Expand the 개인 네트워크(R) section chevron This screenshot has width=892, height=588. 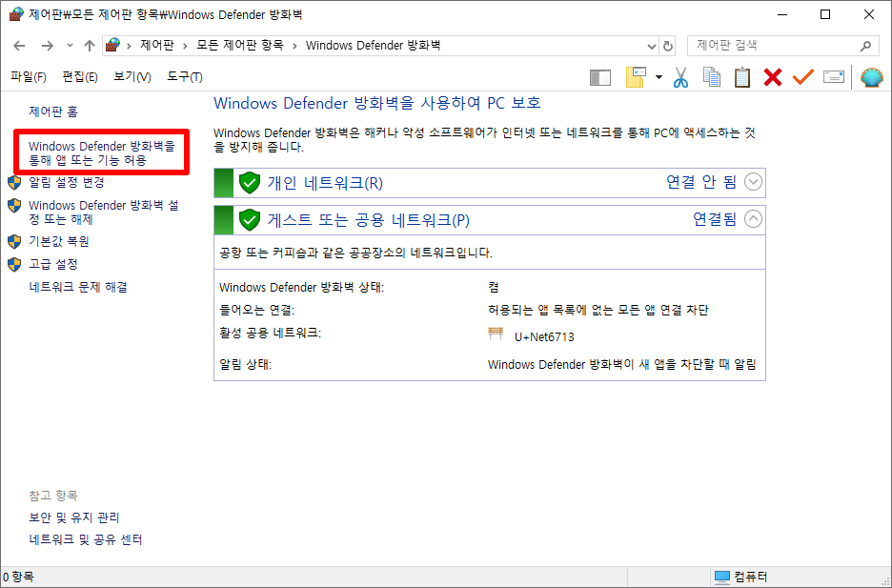tap(753, 182)
